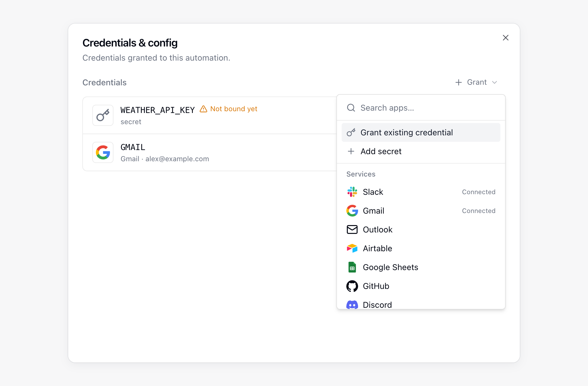Pick Gmail from Services list
The image size is (588, 386).
pyautogui.click(x=421, y=211)
